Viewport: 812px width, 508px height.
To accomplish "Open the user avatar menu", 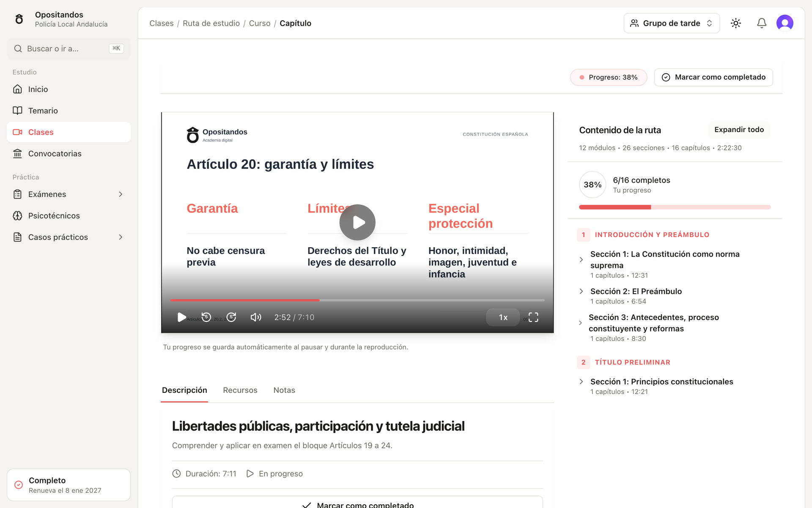I will 785,23.
